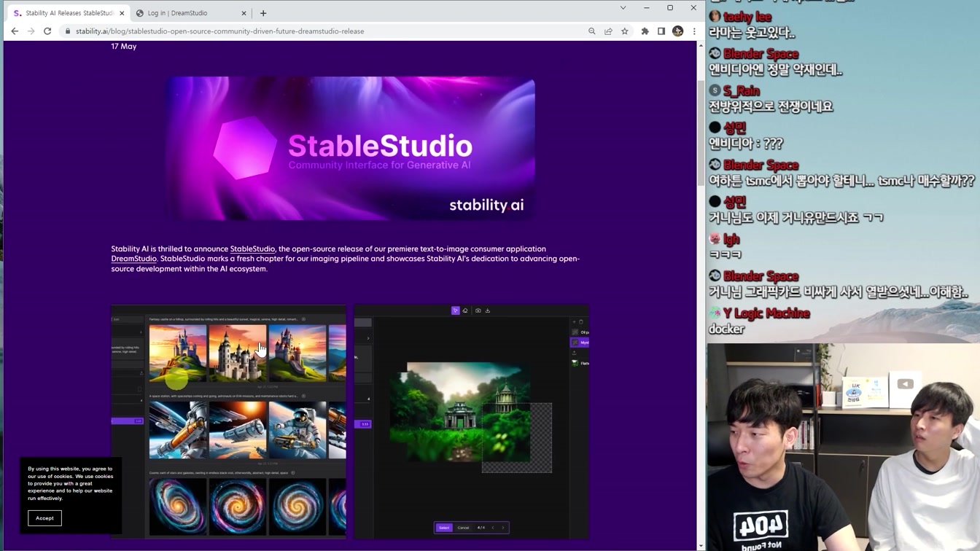This screenshot has width=980, height=551.
Task: Click the purple selection tool icon in editor
Action: tap(456, 310)
